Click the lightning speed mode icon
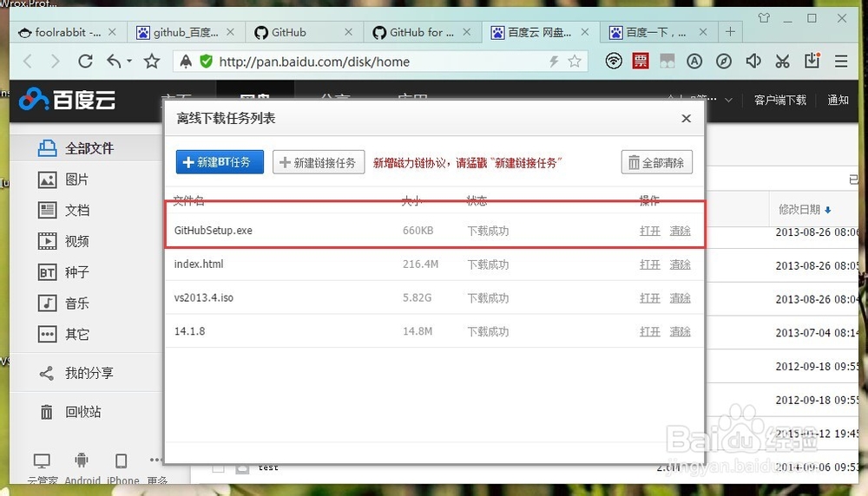Screen dimensions: 868x496 pyautogui.click(x=554, y=62)
